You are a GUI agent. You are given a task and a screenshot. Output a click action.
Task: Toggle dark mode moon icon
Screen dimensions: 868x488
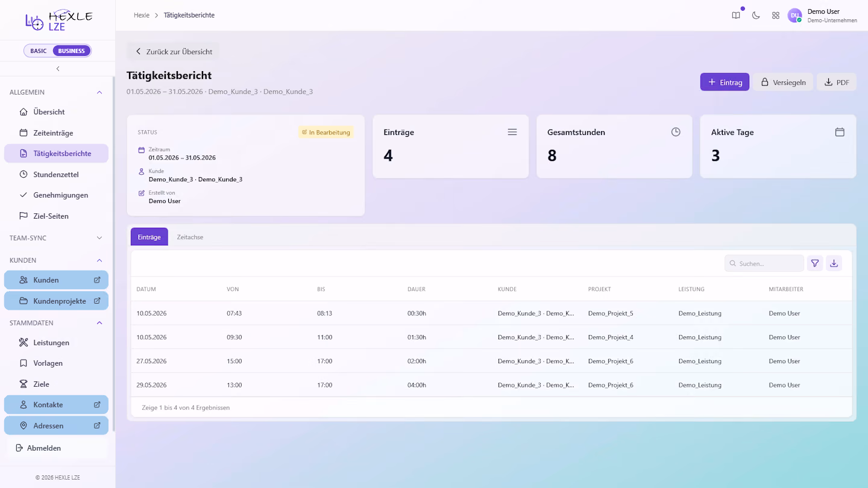pos(756,16)
